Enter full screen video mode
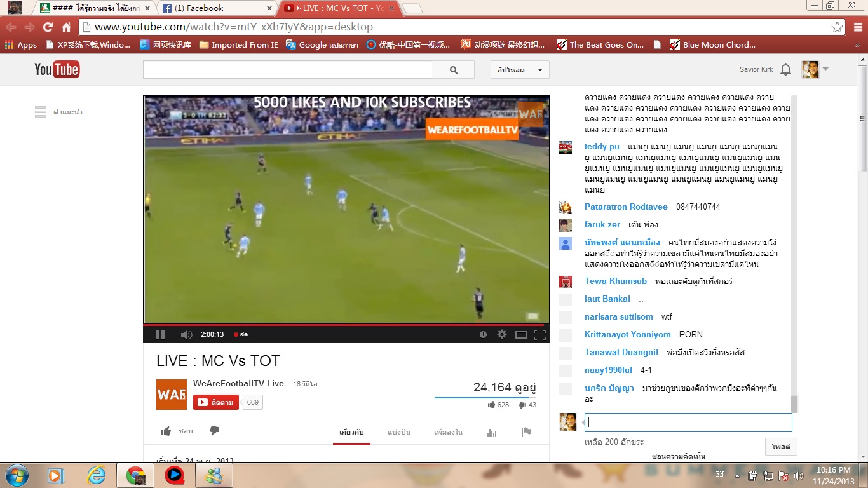 (540, 335)
